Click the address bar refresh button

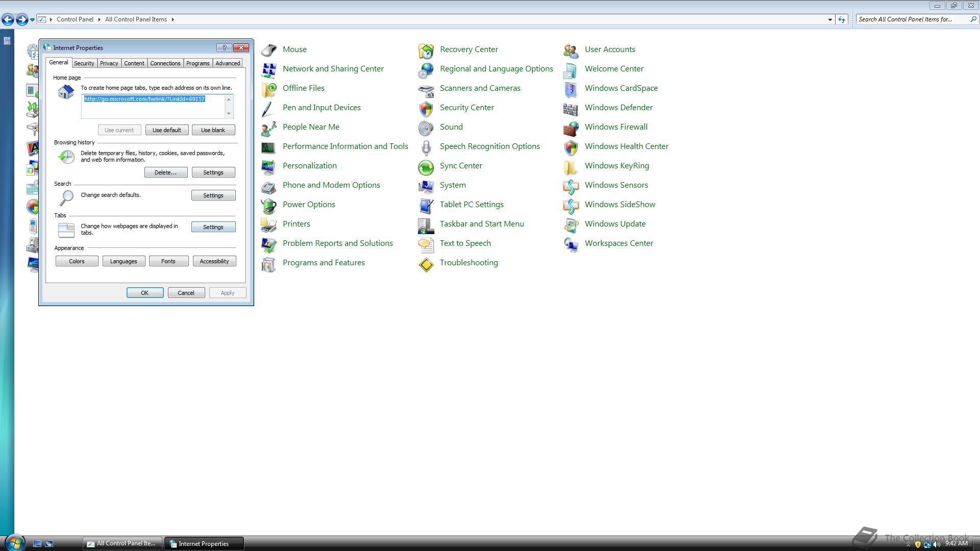842,20
